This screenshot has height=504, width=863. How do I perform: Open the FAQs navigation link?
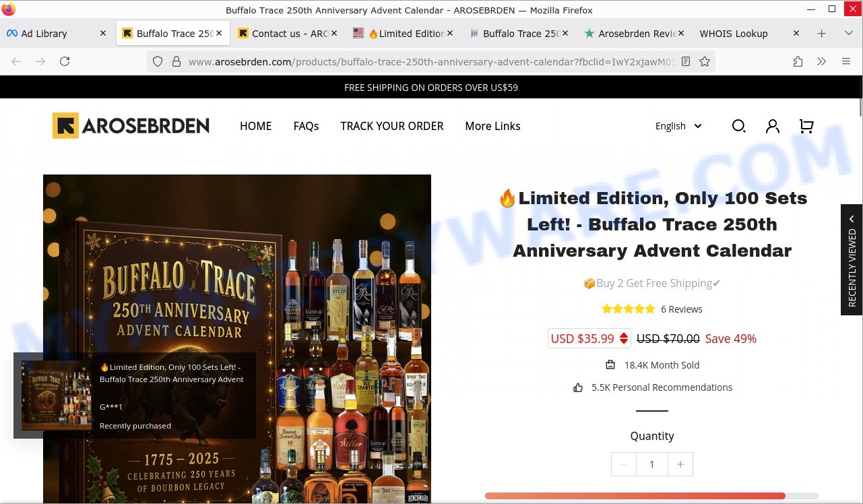click(306, 126)
